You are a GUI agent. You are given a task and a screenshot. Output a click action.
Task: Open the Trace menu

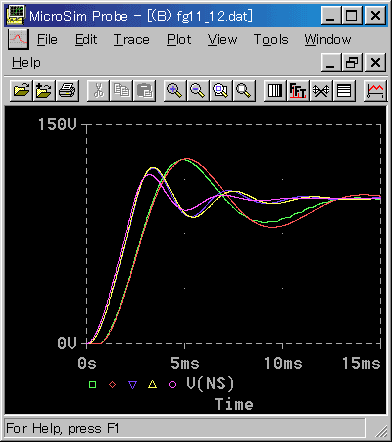132,40
